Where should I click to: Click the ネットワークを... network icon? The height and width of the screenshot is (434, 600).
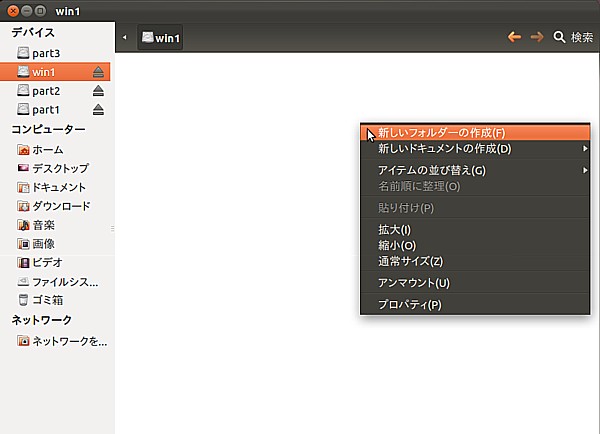pos(23,341)
